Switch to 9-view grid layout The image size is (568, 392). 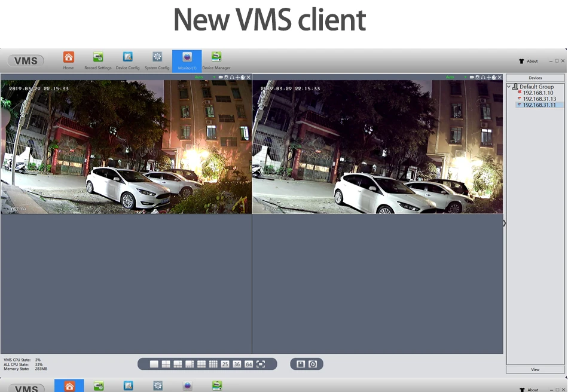coord(201,364)
